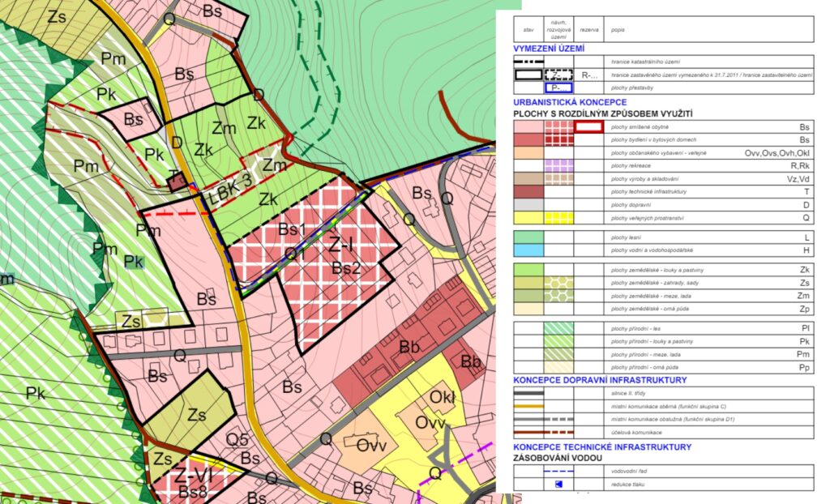Click the Q5 label on the map
Viewport: 830px width, 504px height.
coord(237,439)
